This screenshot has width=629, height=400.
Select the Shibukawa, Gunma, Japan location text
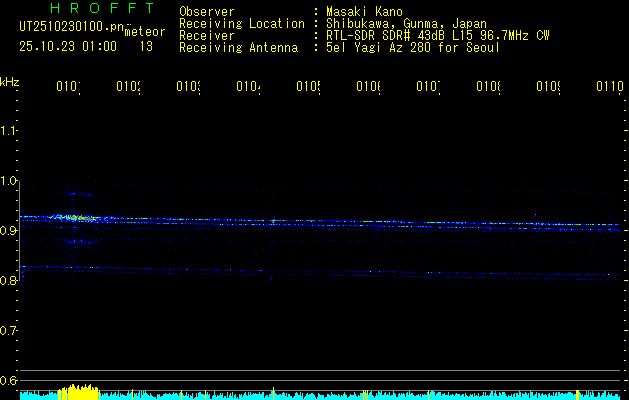[x=406, y=24]
